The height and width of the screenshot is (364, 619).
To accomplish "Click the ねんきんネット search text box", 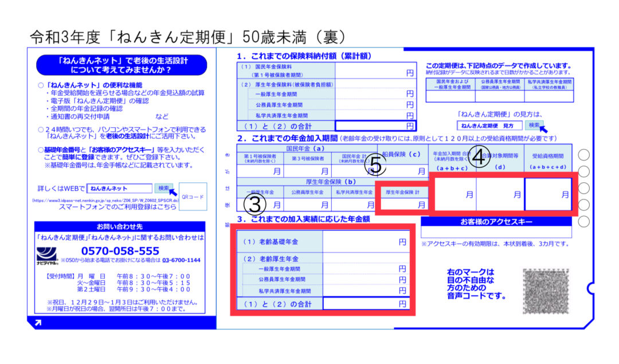I will pos(120,188).
